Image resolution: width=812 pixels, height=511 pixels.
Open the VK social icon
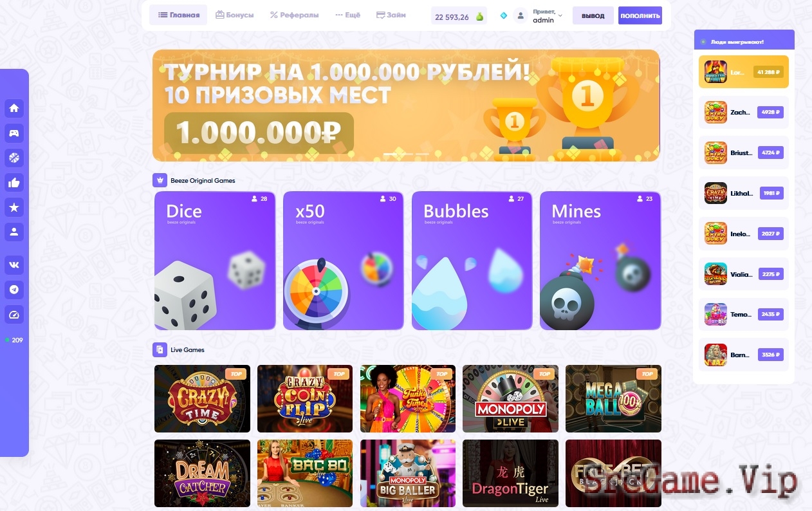coord(14,265)
